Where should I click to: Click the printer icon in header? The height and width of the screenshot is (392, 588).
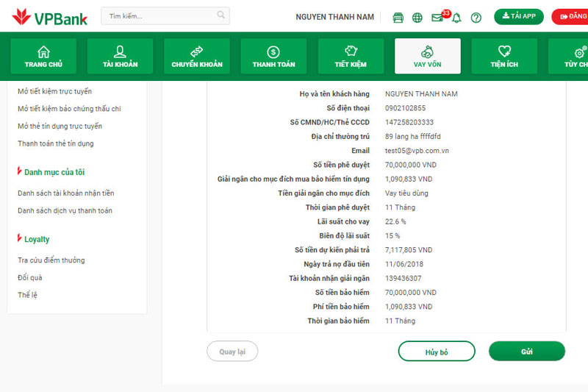[x=398, y=18]
